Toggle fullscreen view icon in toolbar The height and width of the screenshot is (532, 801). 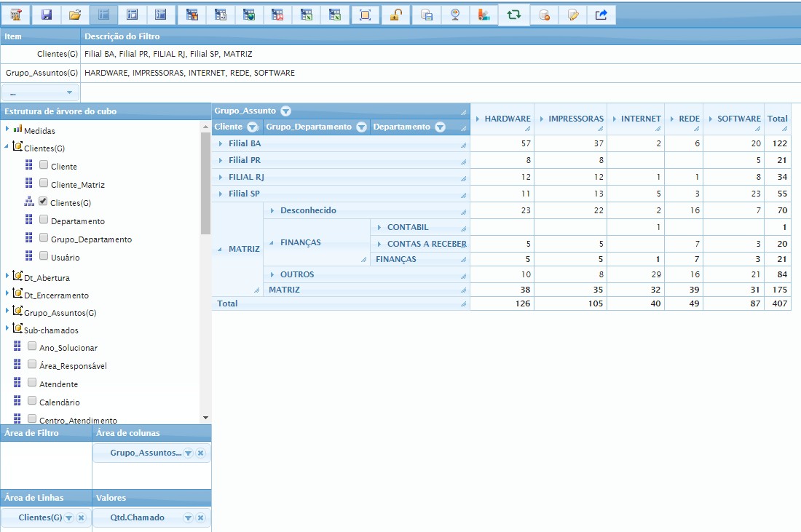366,15
